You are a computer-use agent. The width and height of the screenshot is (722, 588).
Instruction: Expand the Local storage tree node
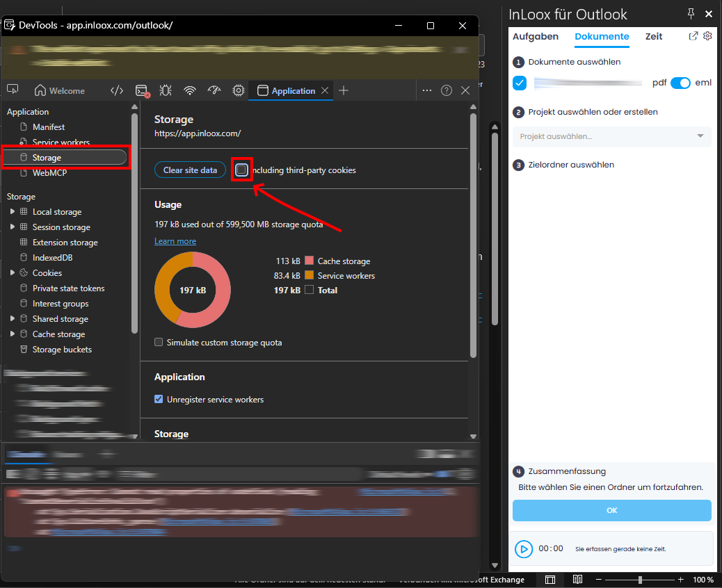pyautogui.click(x=13, y=212)
